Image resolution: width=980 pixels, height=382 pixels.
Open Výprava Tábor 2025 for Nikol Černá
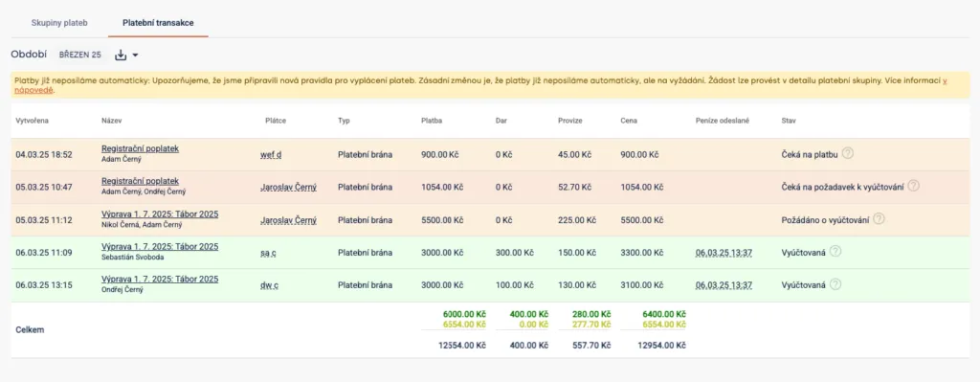click(x=160, y=213)
